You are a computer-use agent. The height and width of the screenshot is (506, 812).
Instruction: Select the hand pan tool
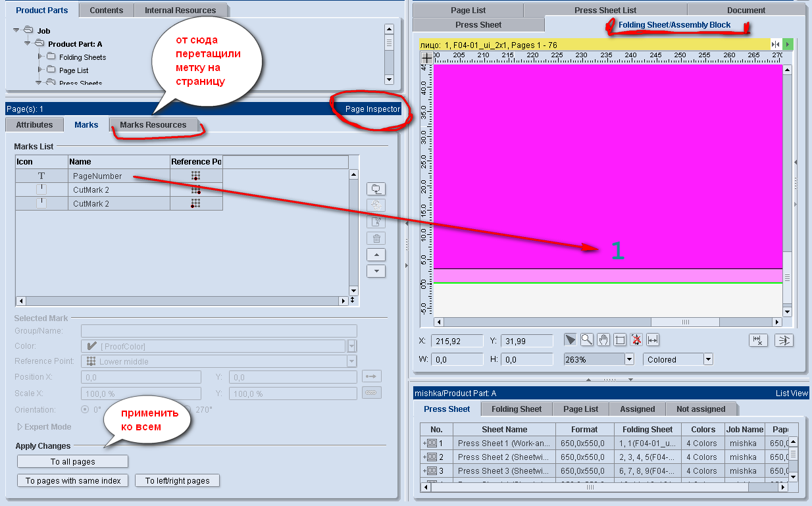[x=603, y=340]
